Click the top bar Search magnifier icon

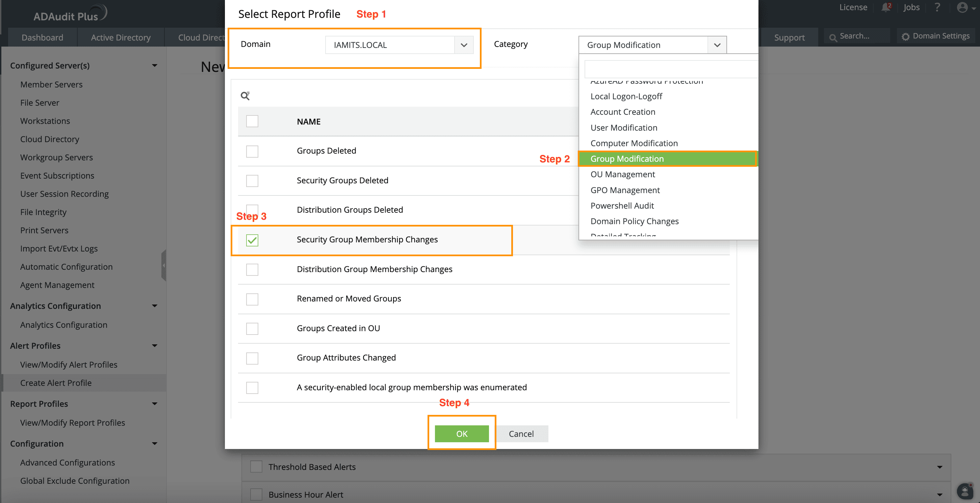(833, 37)
